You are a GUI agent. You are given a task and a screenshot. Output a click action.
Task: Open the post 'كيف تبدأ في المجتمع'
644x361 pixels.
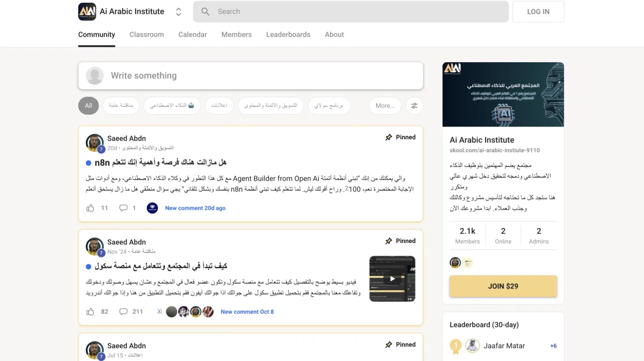(x=161, y=266)
